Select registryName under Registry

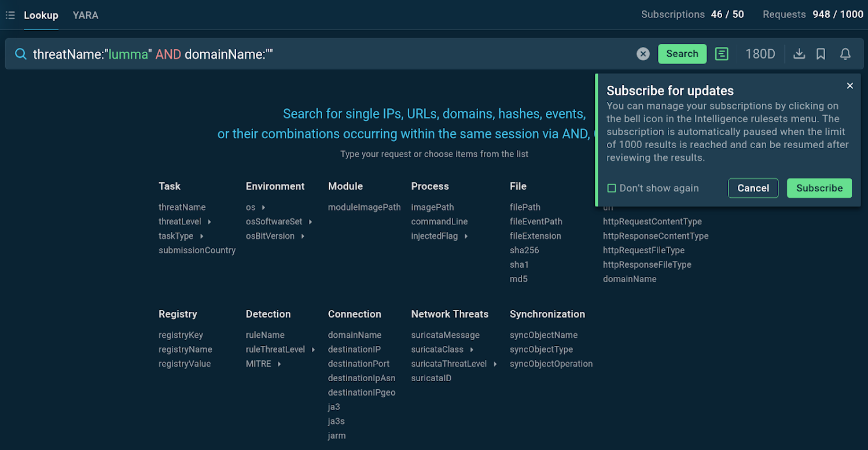[x=185, y=349]
